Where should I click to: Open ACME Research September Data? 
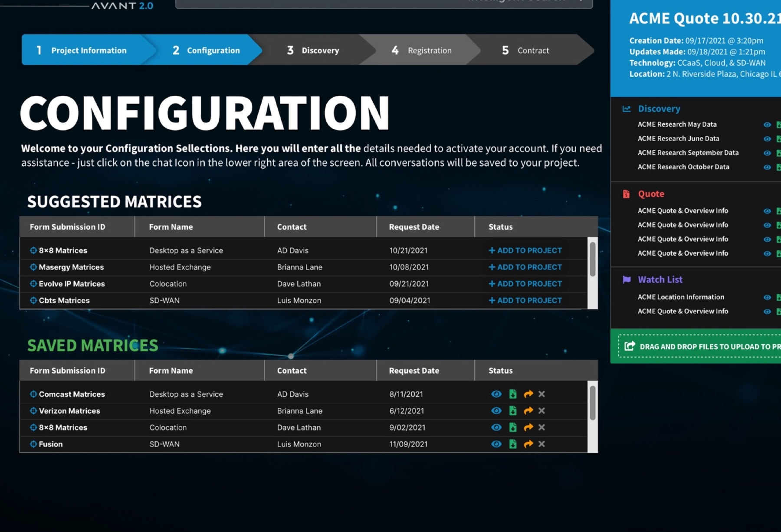pyautogui.click(x=688, y=153)
